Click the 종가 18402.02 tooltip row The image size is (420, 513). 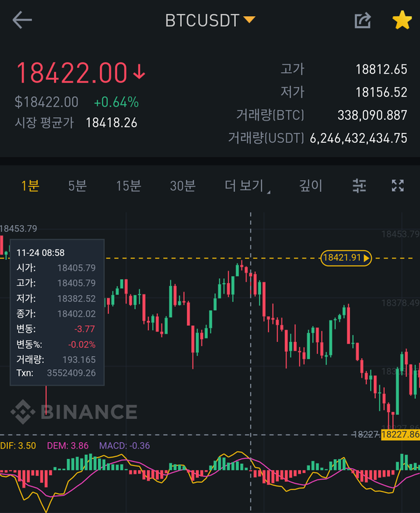(x=56, y=314)
